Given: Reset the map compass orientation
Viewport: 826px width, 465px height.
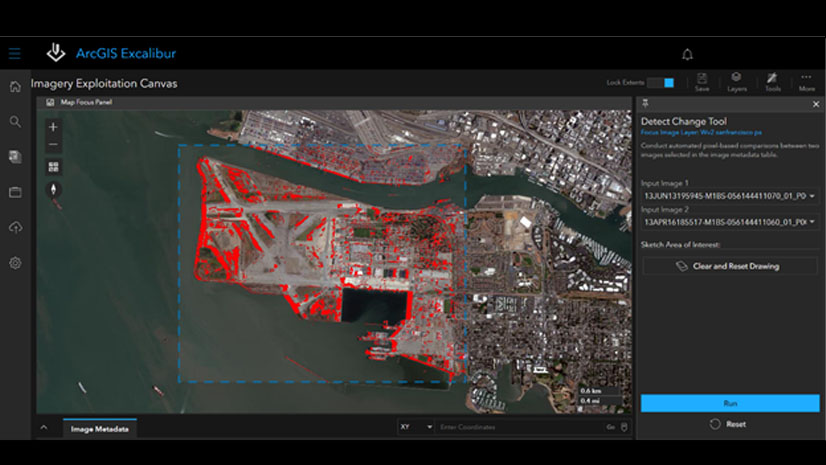Looking at the screenshot, I should tap(53, 189).
